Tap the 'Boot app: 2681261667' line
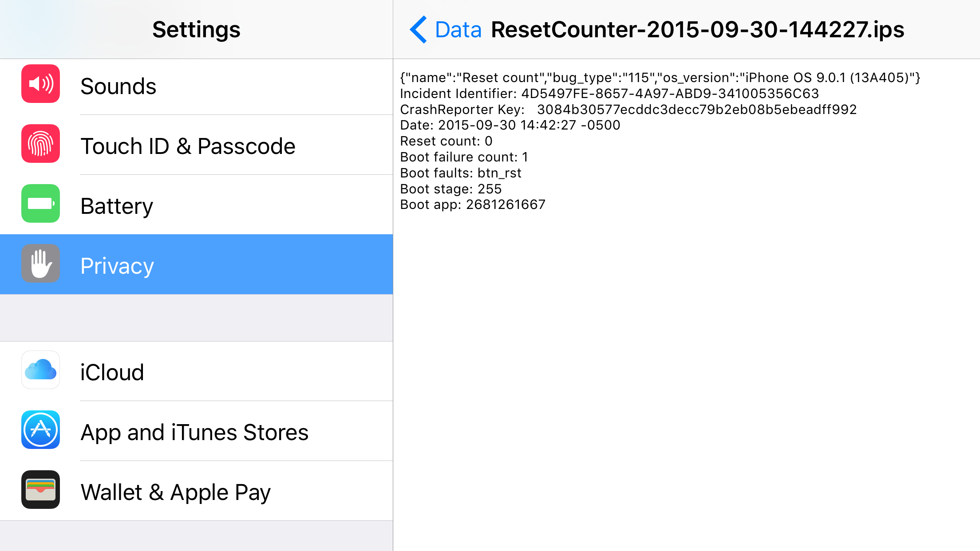 473,205
